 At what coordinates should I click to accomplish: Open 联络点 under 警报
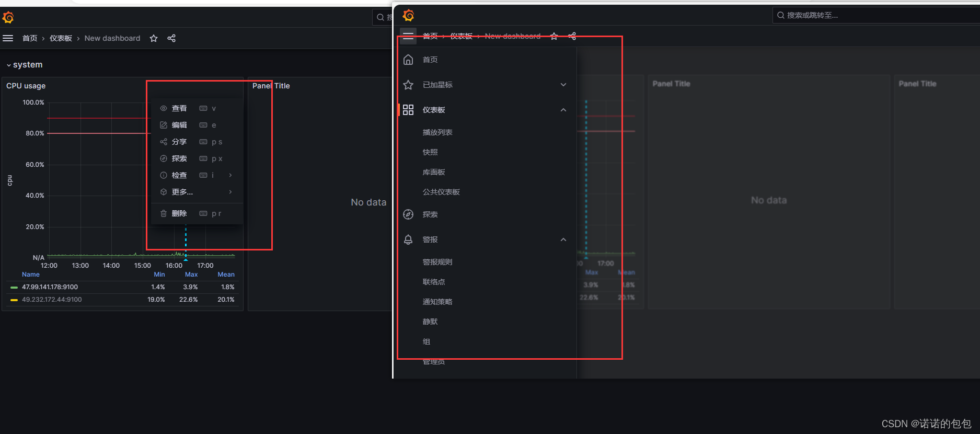point(434,282)
